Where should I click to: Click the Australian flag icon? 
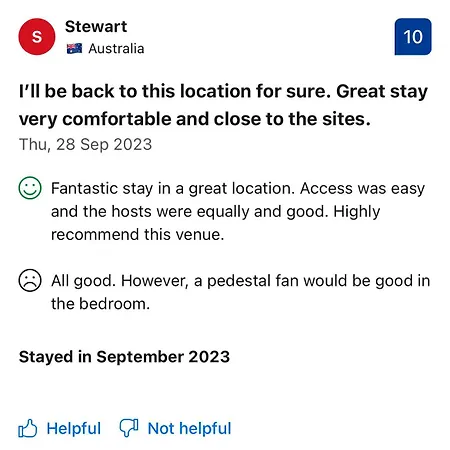coord(74,49)
